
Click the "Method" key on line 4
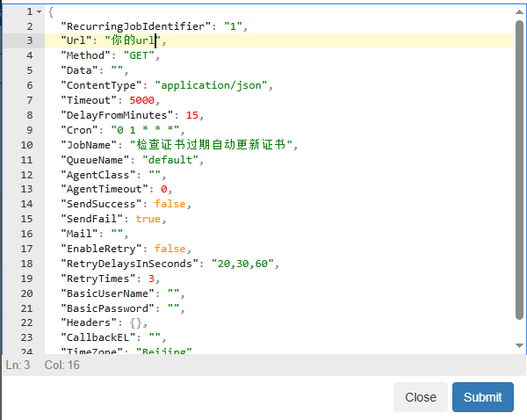86,55
